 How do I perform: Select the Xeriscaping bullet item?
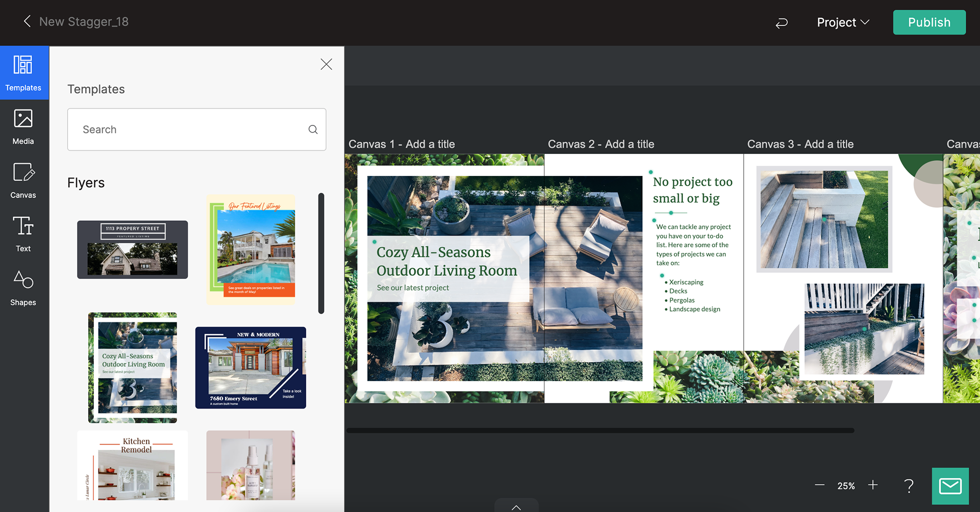click(x=684, y=282)
